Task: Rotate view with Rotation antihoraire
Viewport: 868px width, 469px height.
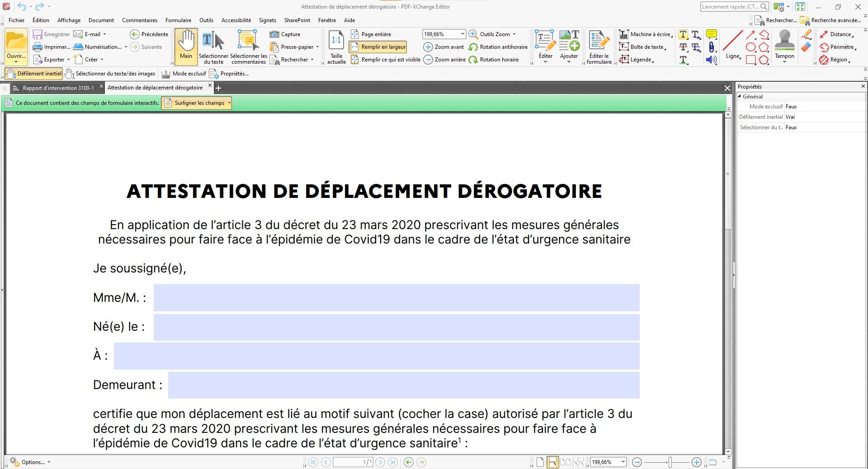Action: pos(498,47)
